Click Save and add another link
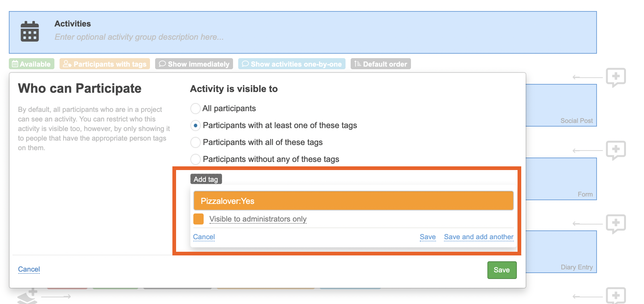This screenshot has height=304, width=644. click(x=479, y=237)
